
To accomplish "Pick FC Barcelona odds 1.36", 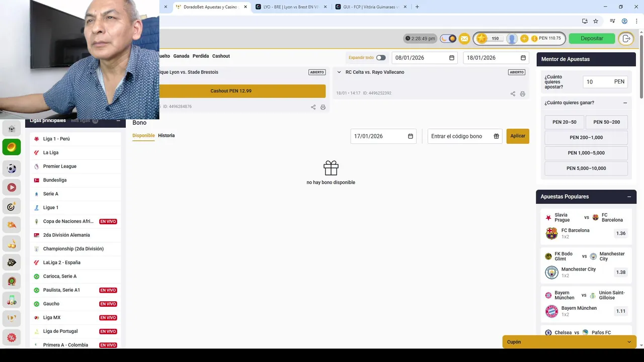I will [621, 234].
